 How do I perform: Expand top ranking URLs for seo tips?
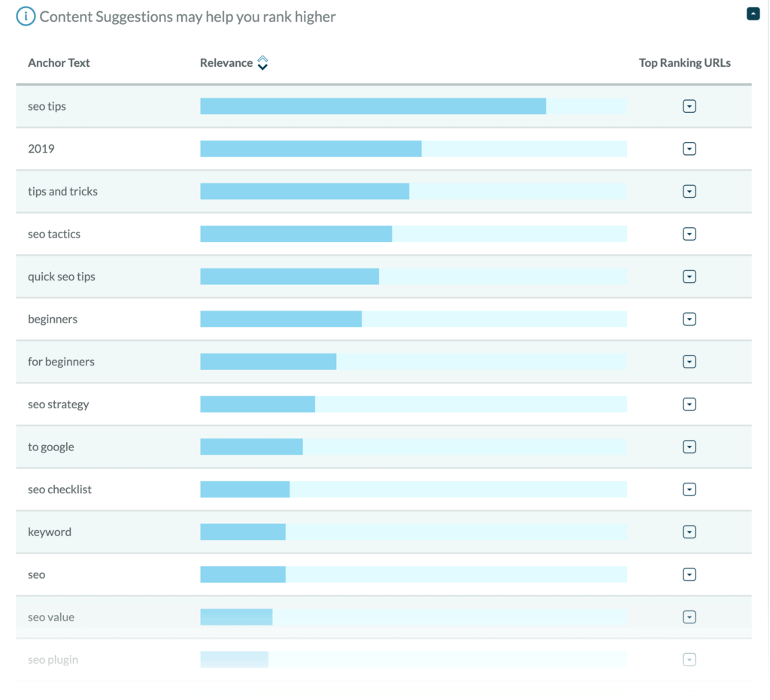click(689, 107)
